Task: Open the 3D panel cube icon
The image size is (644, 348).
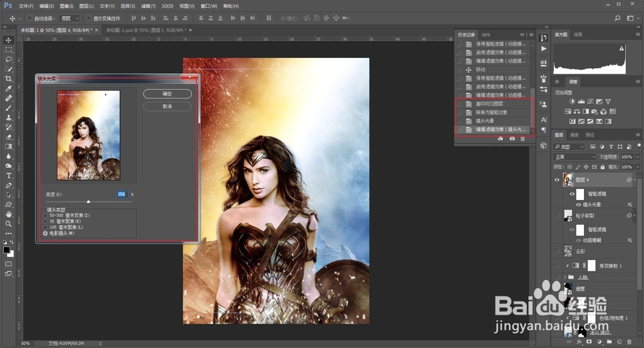Action: click(x=544, y=145)
